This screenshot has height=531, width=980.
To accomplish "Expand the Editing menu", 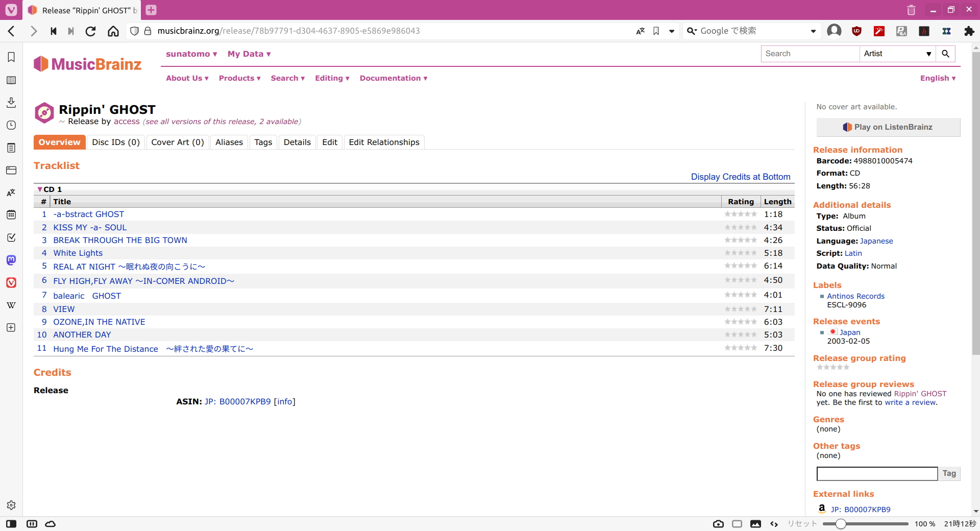I will coord(332,78).
